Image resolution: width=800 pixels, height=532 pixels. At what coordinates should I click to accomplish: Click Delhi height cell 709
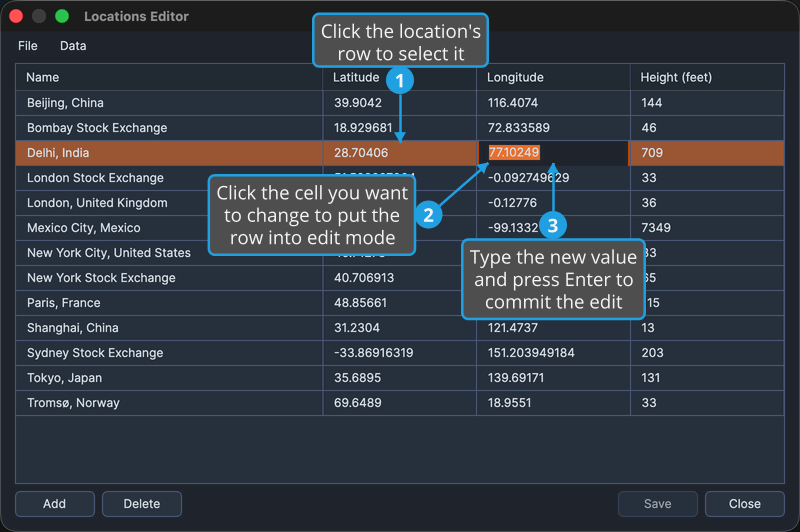coord(707,153)
